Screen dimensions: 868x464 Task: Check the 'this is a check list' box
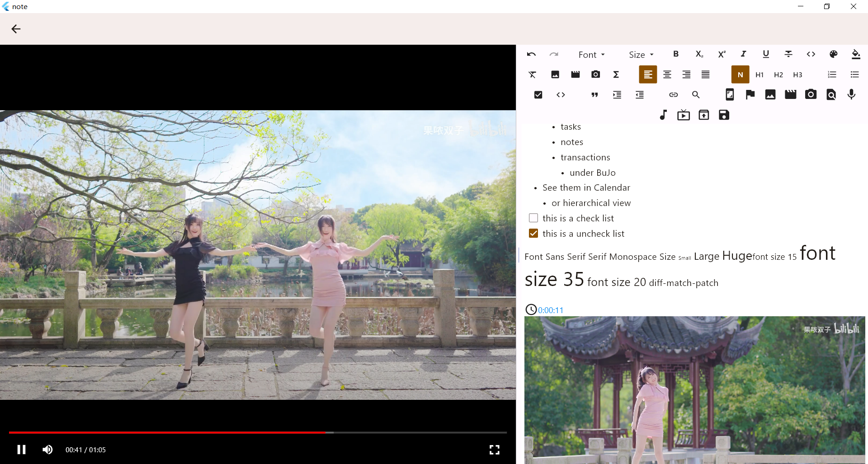tap(533, 218)
